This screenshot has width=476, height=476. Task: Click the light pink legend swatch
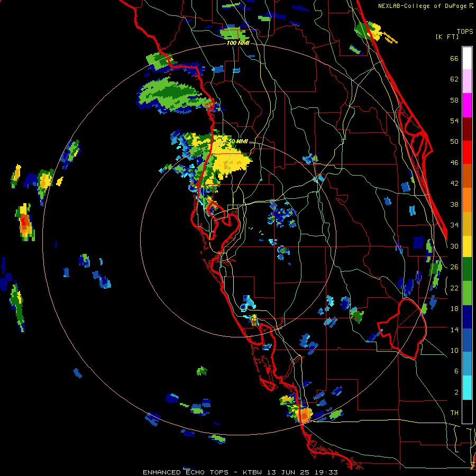[x=467, y=81]
